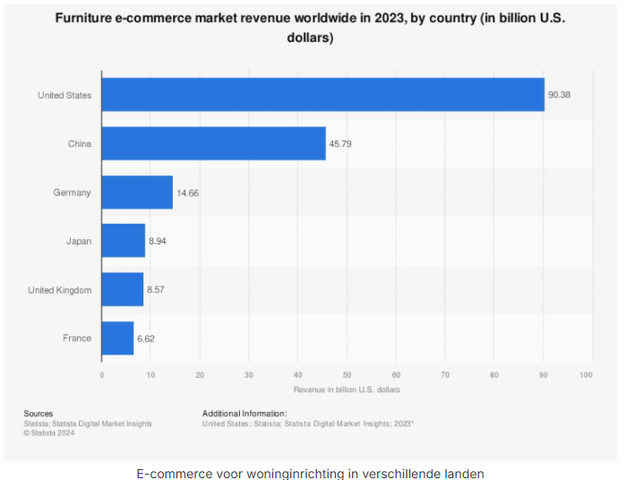Click the 'United States' axis label
The image size is (626, 480).
tap(64, 95)
